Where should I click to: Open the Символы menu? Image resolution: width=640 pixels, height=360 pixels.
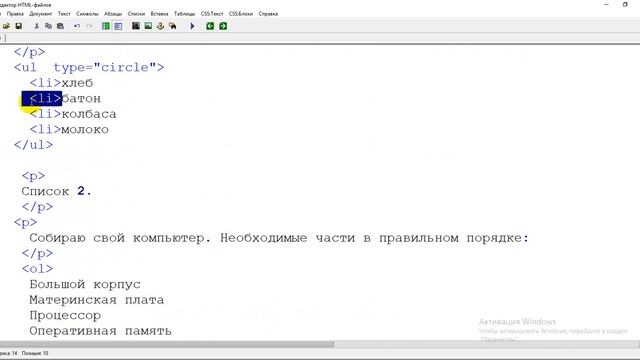[87, 14]
